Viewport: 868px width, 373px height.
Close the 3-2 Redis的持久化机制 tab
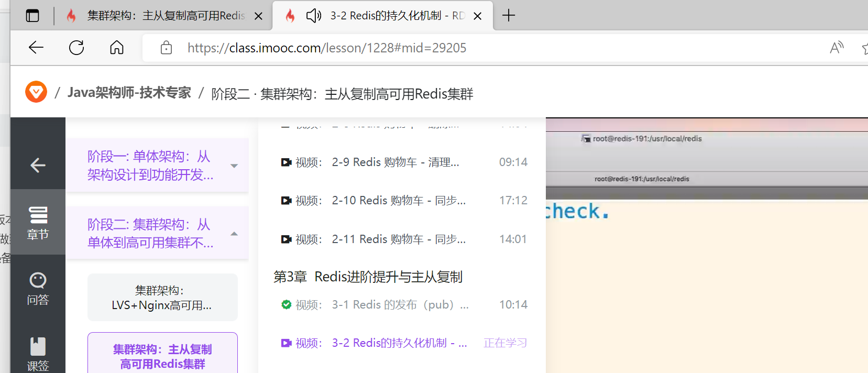pyautogui.click(x=477, y=16)
